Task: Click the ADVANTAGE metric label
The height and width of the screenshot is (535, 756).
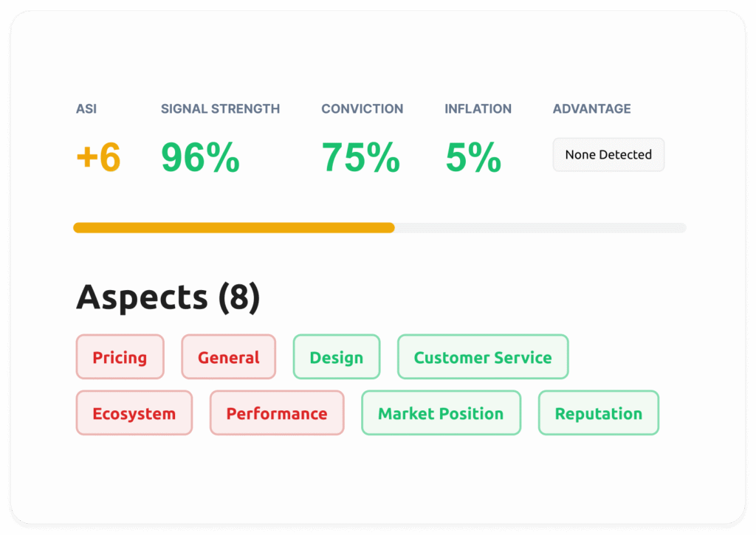Action: pos(591,109)
